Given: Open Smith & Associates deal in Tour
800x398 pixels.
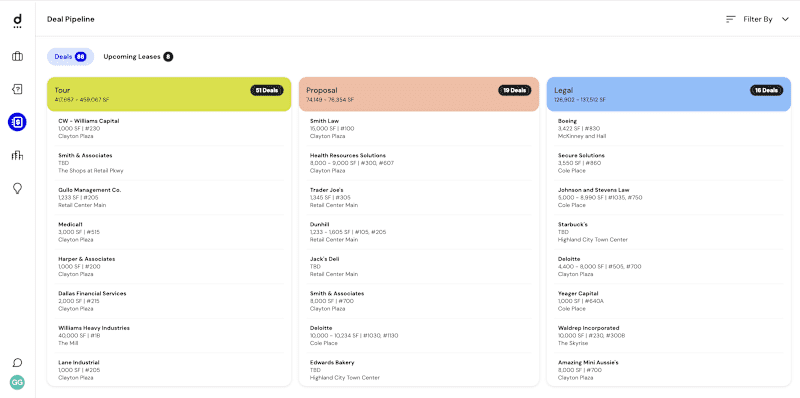Looking at the screenshot, I should click(170, 163).
